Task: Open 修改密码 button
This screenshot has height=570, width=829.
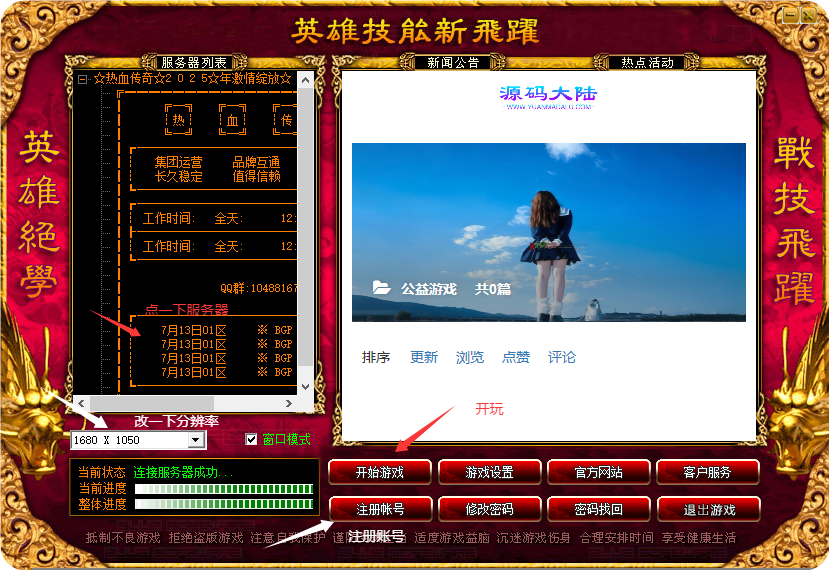Action: [490, 509]
